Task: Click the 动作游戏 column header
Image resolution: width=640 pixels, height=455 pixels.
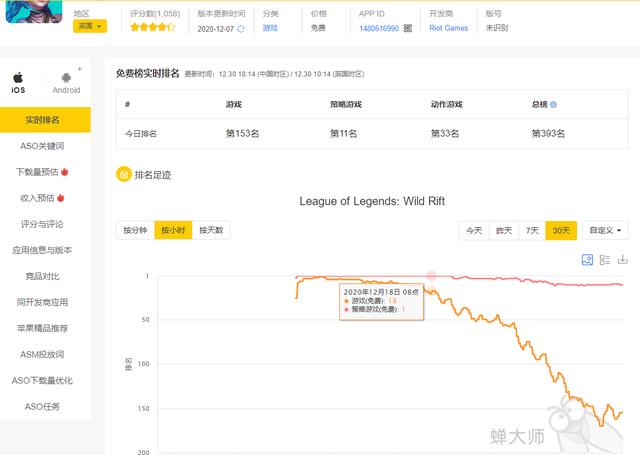Action: click(x=447, y=104)
